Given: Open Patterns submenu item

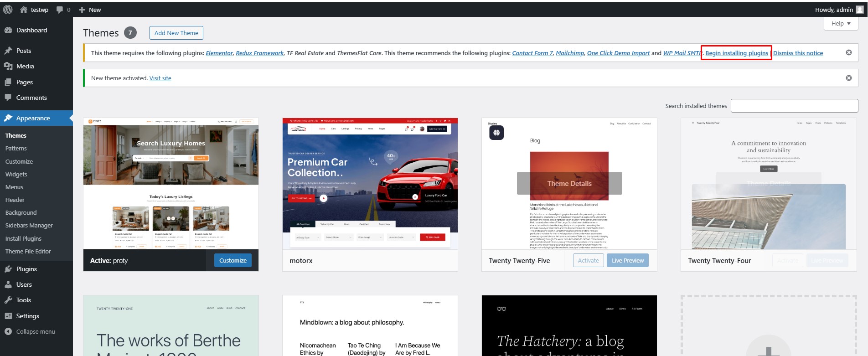Looking at the screenshot, I should pos(16,148).
